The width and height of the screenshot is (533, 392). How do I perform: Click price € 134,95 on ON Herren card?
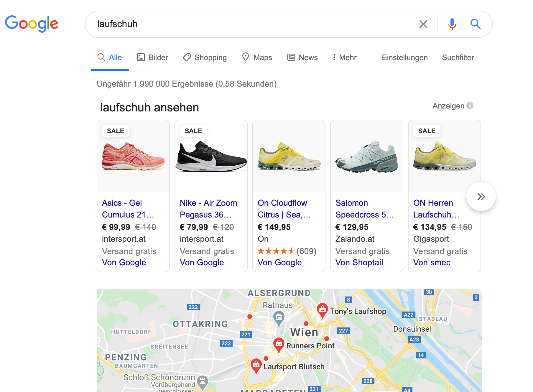coord(430,227)
